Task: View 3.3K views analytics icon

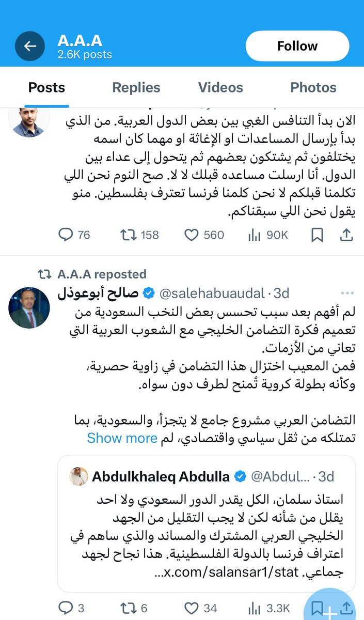Action: click(x=254, y=608)
